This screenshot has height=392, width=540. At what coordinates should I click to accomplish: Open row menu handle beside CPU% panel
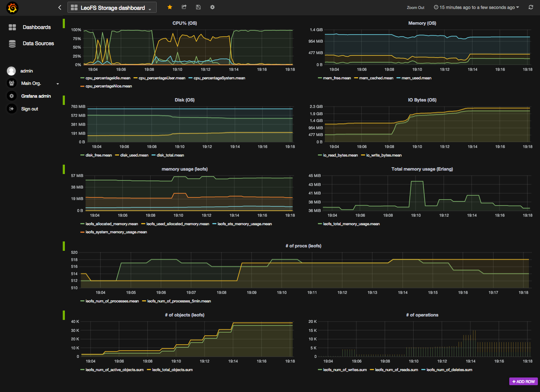click(x=64, y=23)
